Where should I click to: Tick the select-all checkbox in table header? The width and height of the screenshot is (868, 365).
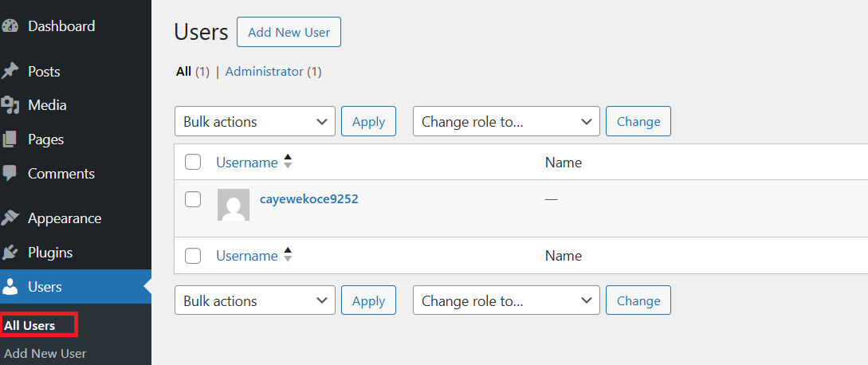coord(193,163)
